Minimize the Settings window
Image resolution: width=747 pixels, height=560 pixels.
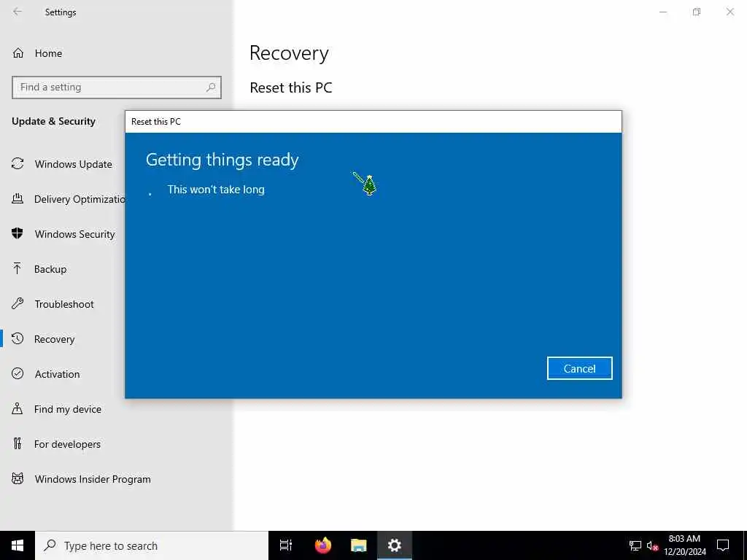point(662,12)
